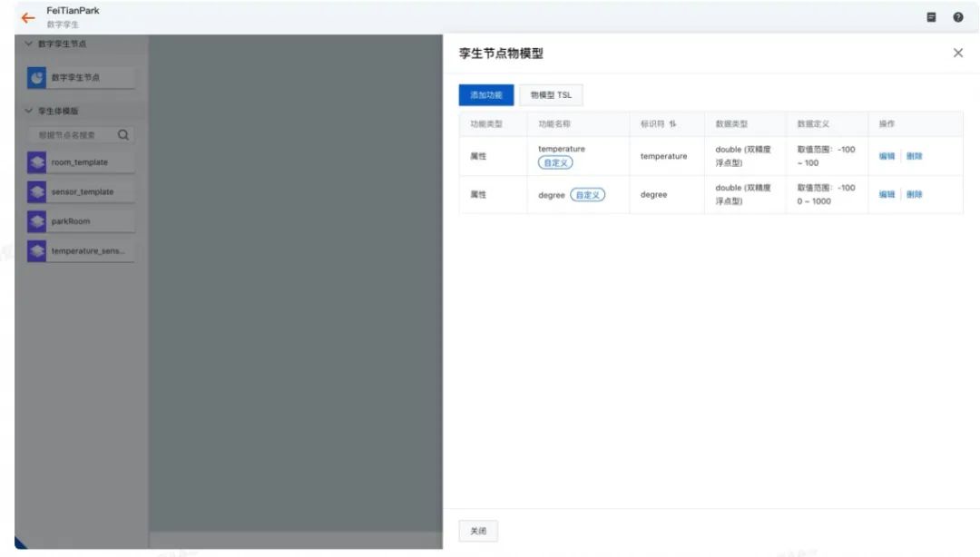Click 编辑 on the degree row
Screen dimensions: 980x557
tap(887, 193)
